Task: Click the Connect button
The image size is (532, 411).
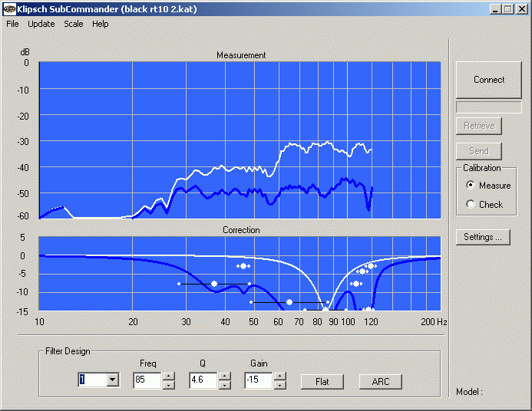Action: (488, 80)
